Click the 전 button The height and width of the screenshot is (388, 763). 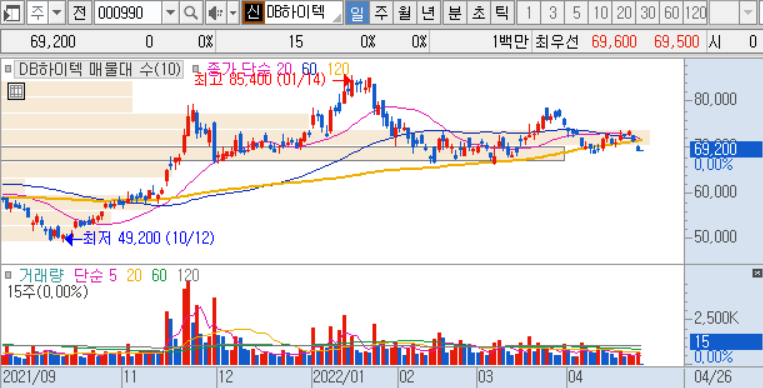[79, 13]
